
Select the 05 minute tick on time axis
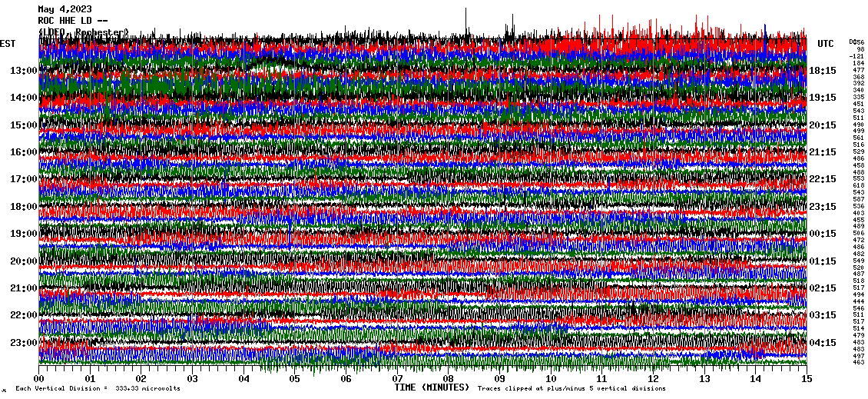295,379
